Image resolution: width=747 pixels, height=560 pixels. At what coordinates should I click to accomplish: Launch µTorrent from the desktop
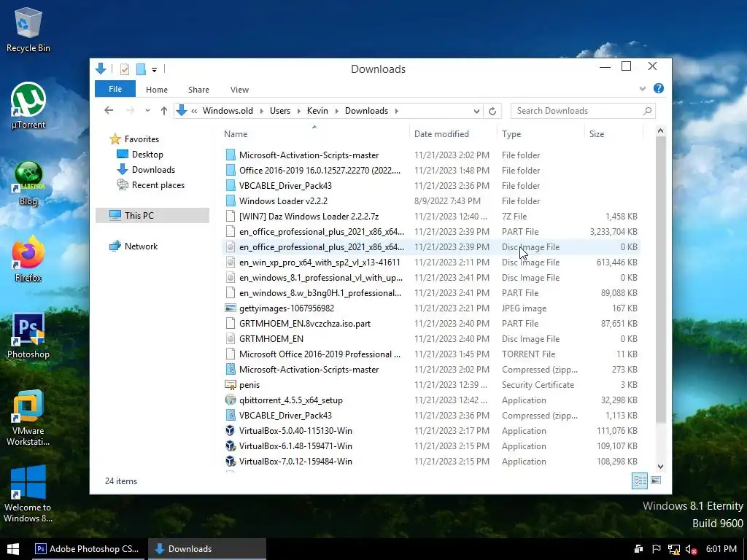pyautogui.click(x=28, y=106)
